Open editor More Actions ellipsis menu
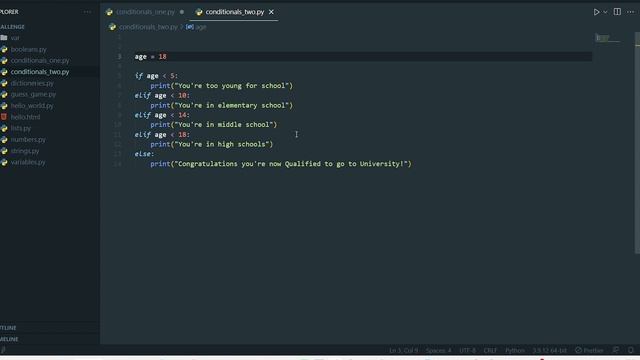The image size is (640, 360). pos(631,12)
